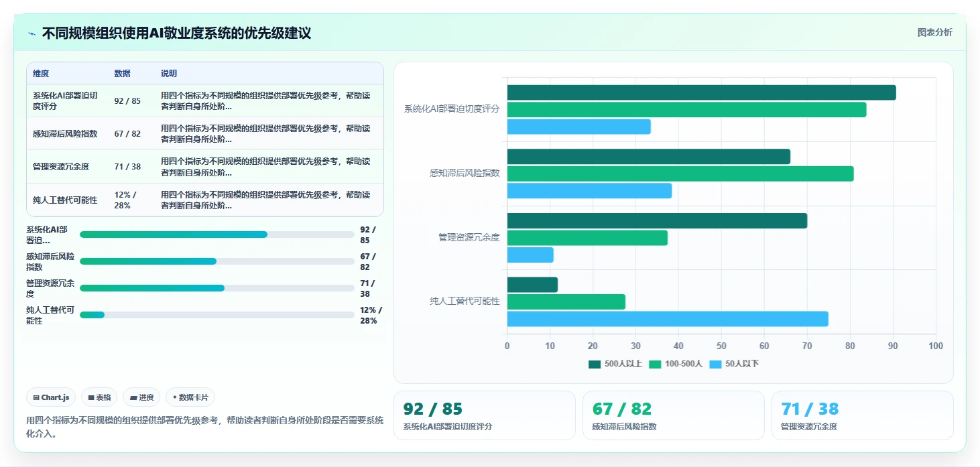Toggle the 500人以上 legend swatch
Image resolution: width=980 pixels, height=467 pixels.
595,364
